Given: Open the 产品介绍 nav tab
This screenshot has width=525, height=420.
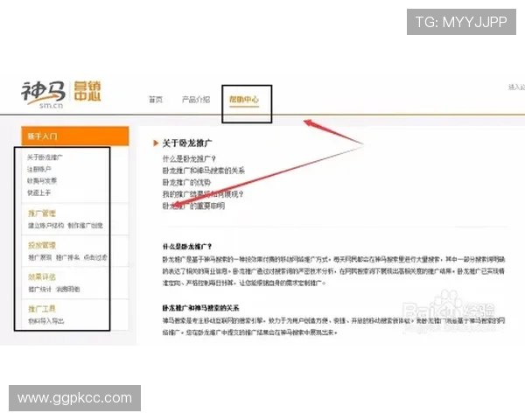Looking at the screenshot, I should point(196,100).
